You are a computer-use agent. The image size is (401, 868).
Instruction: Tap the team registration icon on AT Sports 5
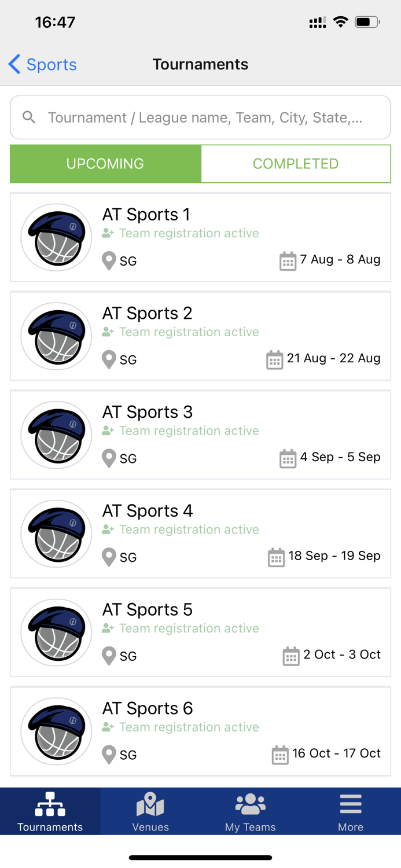[x=109, y=628]
